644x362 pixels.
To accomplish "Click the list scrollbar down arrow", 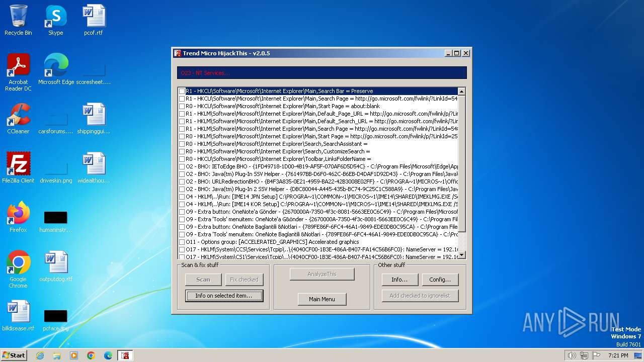I will (x=462, y=255).
